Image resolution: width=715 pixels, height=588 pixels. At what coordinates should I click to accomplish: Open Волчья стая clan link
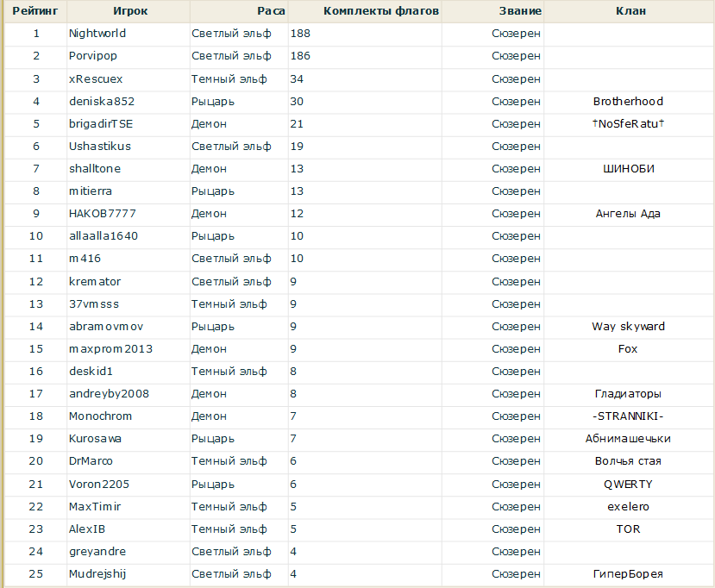[x=628, y=461]
